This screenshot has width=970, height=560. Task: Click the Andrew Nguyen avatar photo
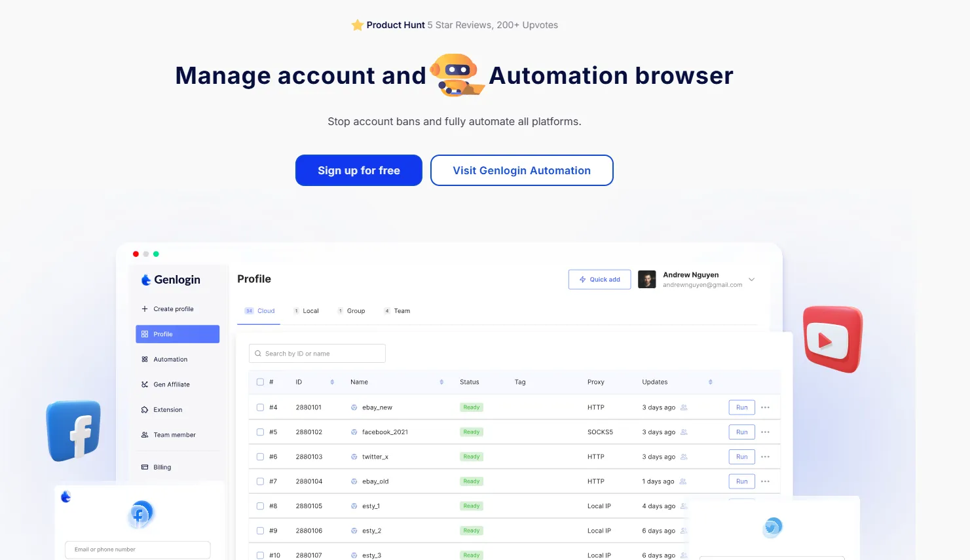[647, 280]
